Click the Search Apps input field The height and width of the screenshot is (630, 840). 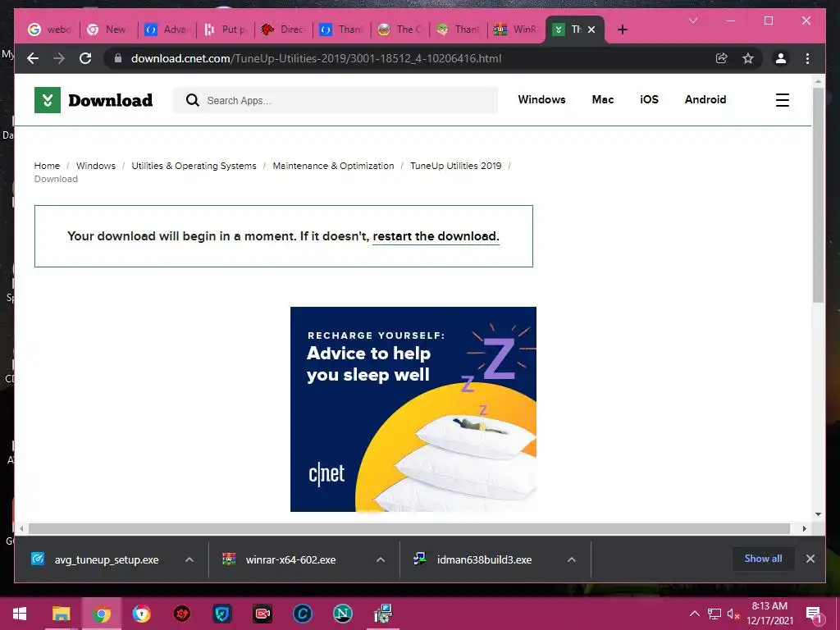pos(336,100)
